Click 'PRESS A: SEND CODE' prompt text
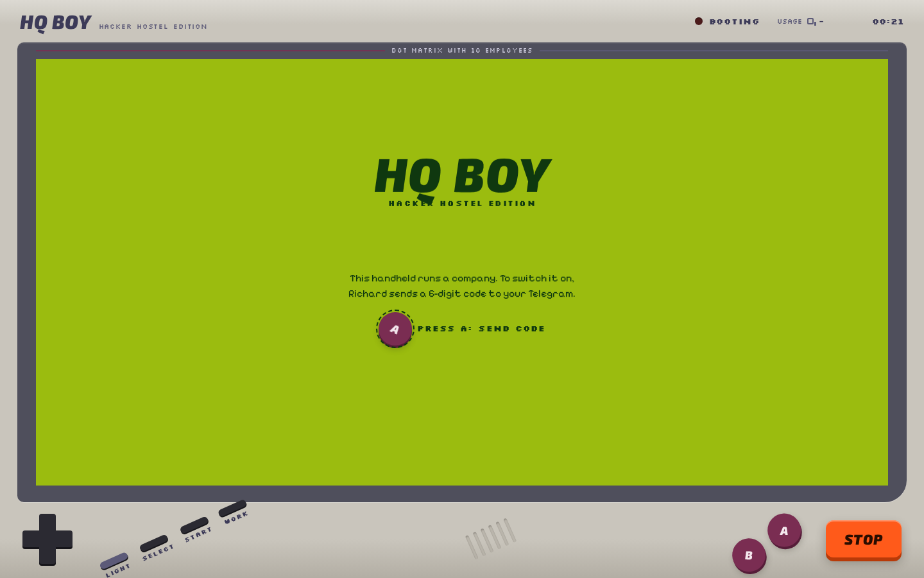This screenshot has width=924, height=578. (481, 329)
